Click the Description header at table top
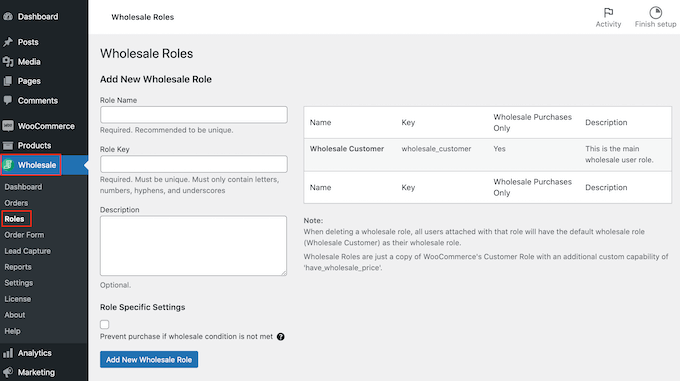The width and height of the screenshot is (680, 381). [x=606, y=123]
